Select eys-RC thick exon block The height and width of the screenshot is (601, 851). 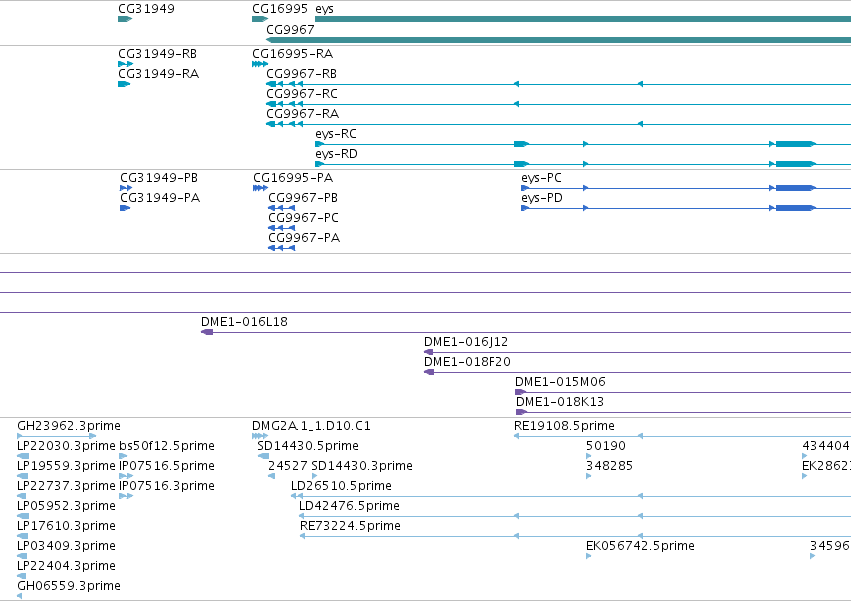tap(795, 144)
